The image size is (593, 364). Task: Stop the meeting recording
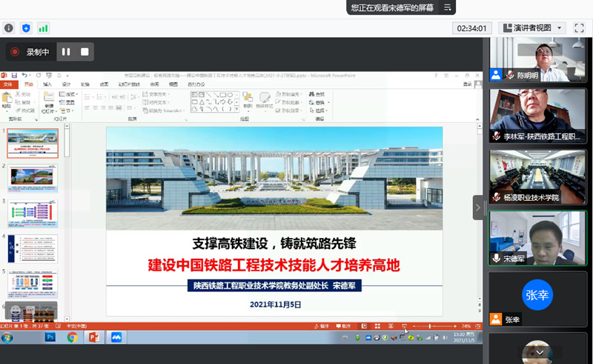click(85, 52)
